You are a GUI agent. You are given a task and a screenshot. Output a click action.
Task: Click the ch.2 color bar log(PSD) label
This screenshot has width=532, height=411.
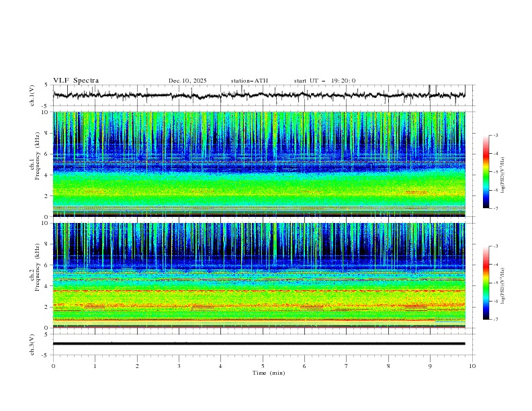[x=502, y=285]
